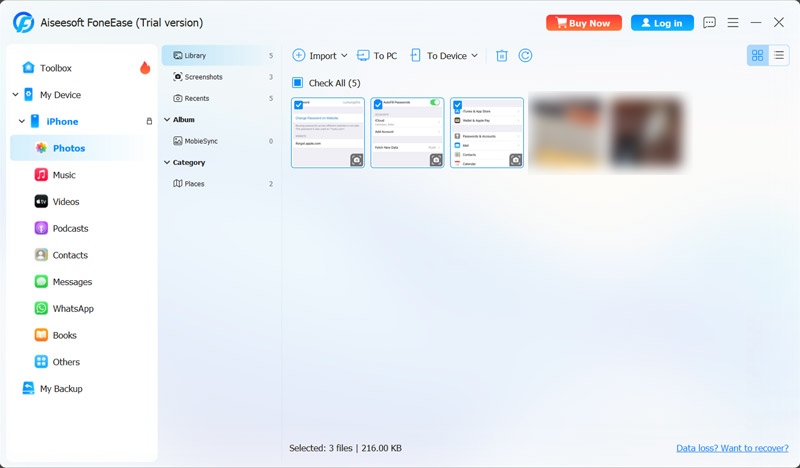This screenshot has height=468, width=800.
Task: Click the Contacts label in sidebar
Action: pos(70,255)
